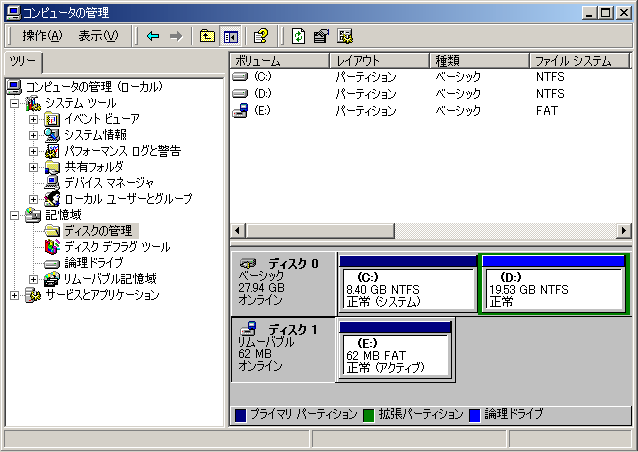Select the ツリー tab
Viewport: 638px width, 452px height.
pos(23,62)
